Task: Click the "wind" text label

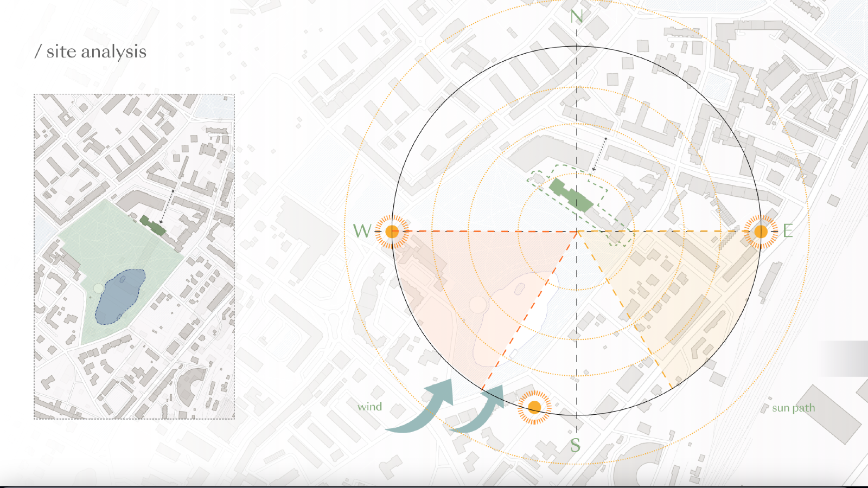Action: 369,407
